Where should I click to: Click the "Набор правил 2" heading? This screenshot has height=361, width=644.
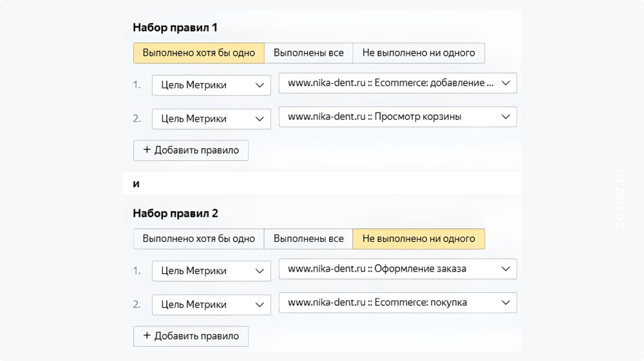(175, 213)
